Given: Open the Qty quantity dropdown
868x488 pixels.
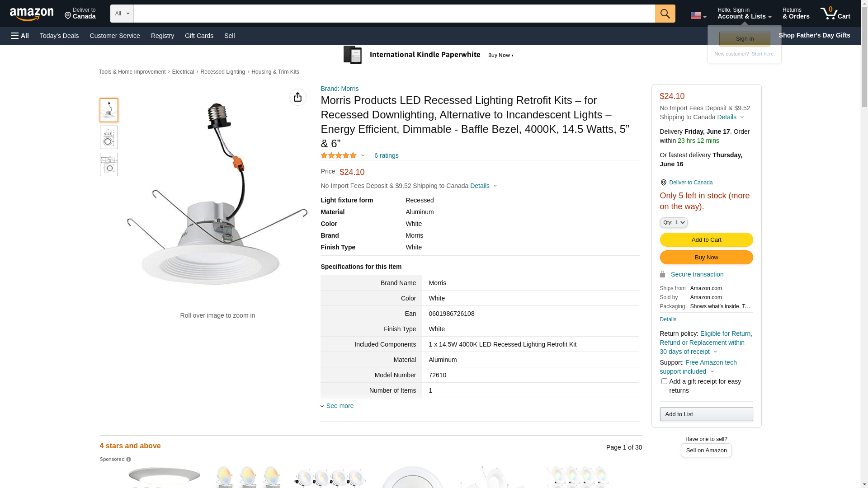Looking at the screenshot, I should pos(674,222).
